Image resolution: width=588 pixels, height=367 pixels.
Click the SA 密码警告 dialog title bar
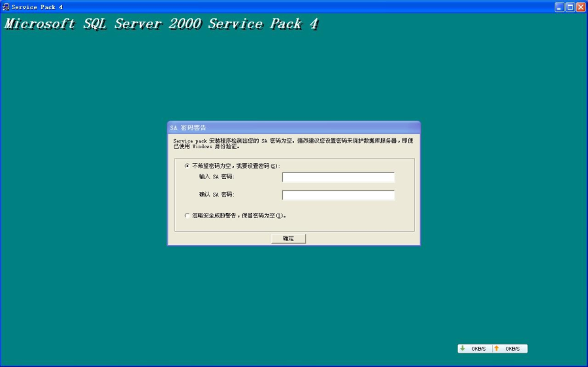294,127
